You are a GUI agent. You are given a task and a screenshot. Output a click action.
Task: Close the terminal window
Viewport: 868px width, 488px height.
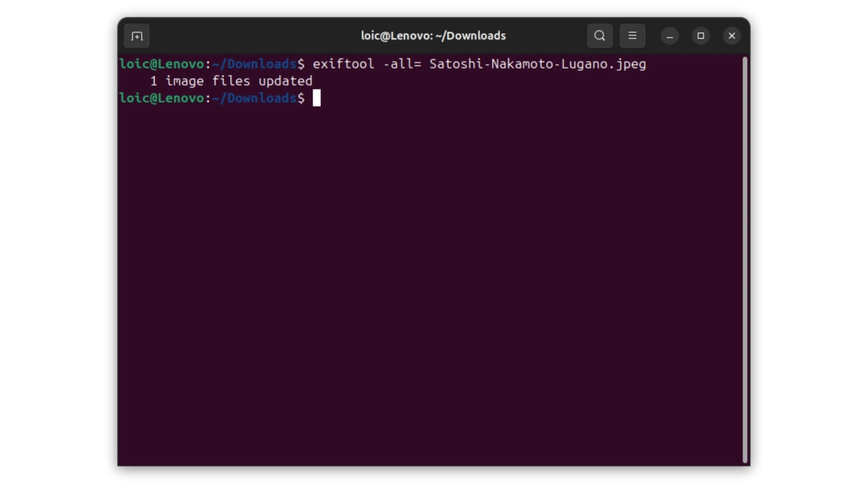(x=732, y=36)
